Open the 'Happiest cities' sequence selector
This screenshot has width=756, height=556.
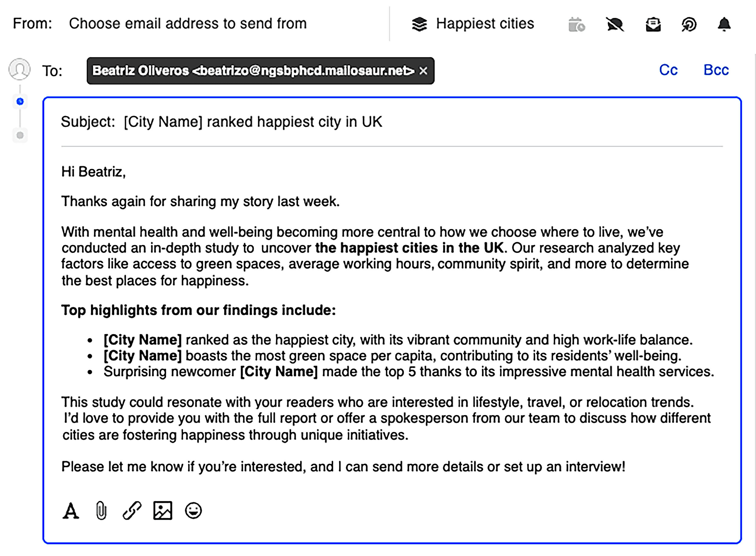(485, 23)
